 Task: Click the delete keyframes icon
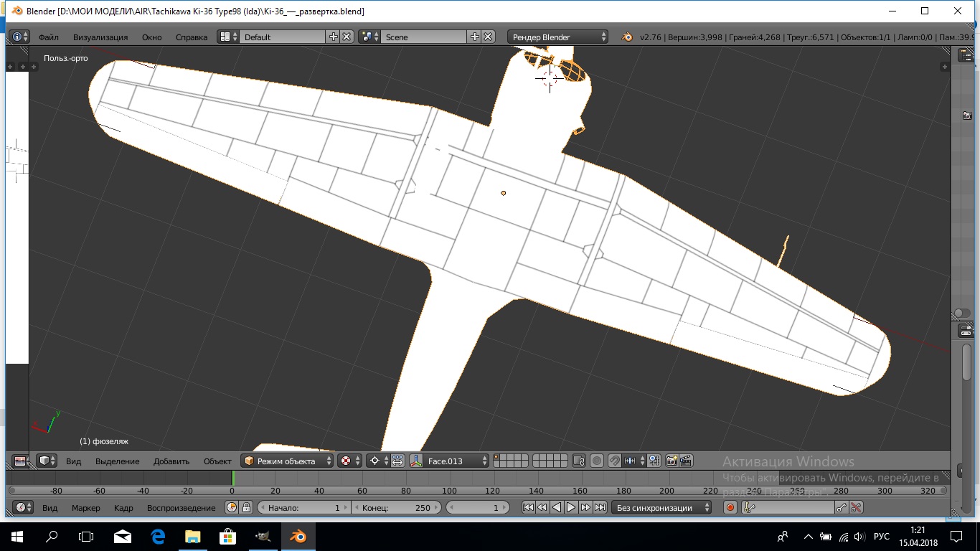coord(856,507)
